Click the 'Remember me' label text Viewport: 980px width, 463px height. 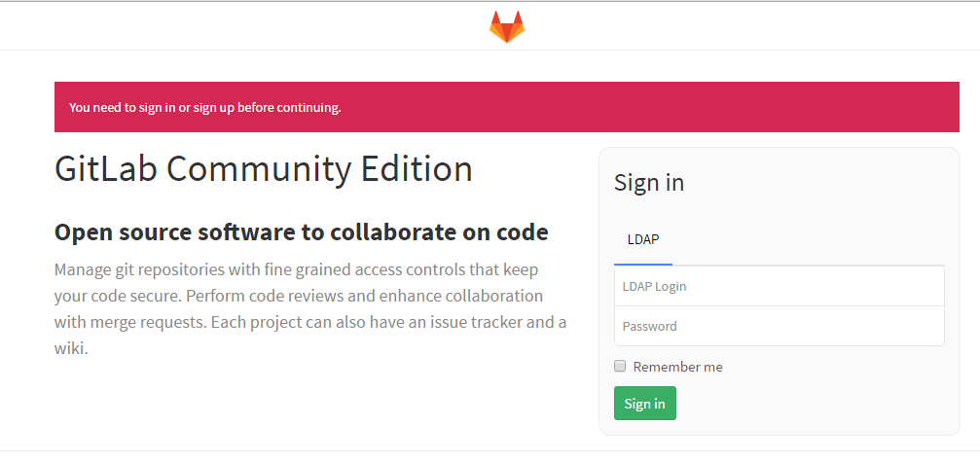677,367
